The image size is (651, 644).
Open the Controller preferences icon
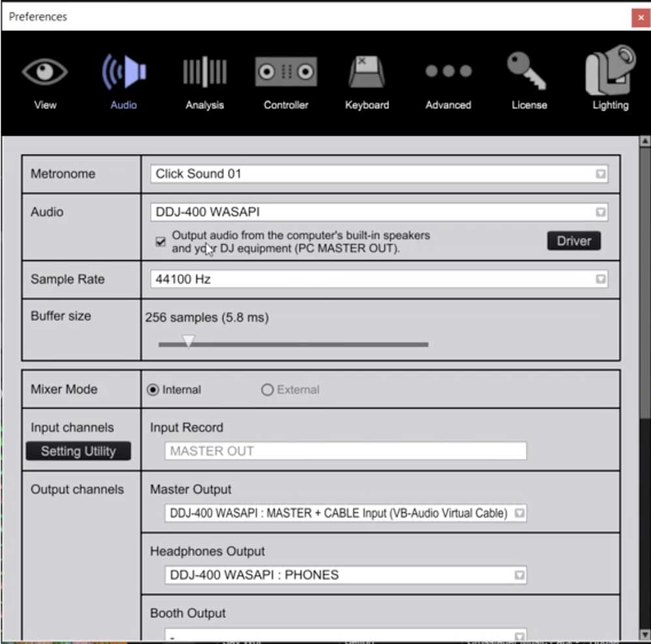point(286,72)
